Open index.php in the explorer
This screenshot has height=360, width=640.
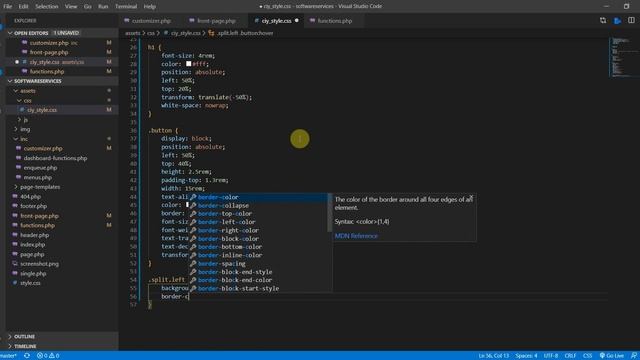[32, 245]
